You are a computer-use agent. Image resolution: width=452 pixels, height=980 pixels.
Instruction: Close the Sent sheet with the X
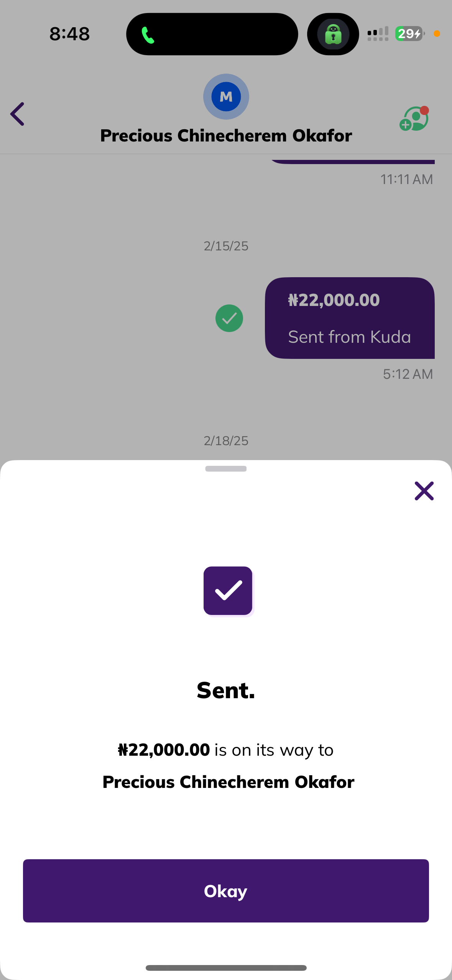(424, 491)
